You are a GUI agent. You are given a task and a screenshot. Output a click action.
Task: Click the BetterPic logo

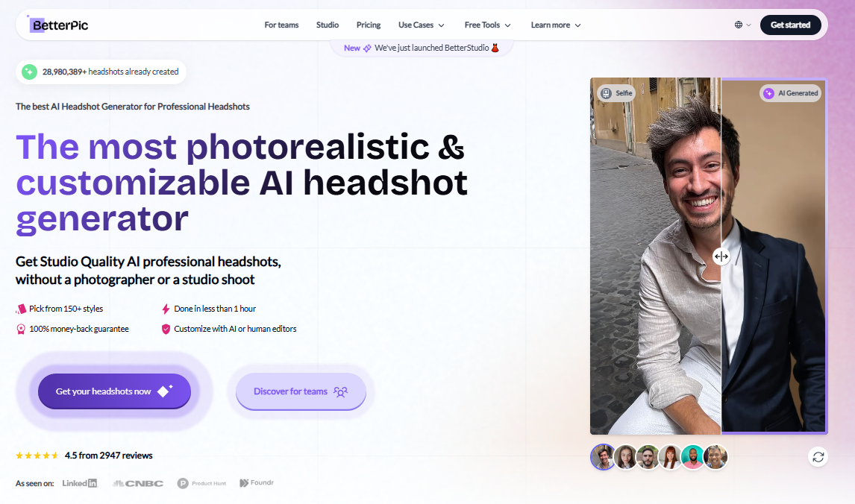(58, 25)
